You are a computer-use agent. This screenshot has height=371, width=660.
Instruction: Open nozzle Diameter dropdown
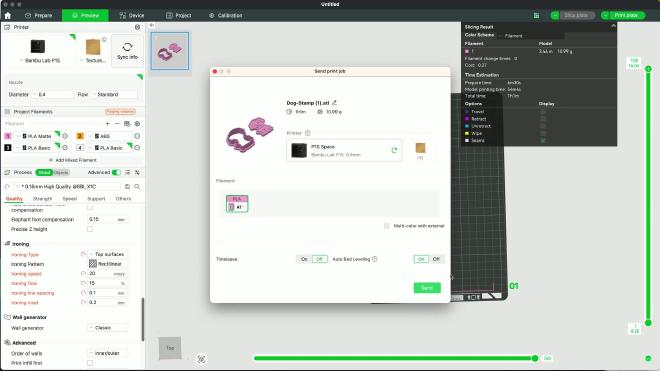53,95
